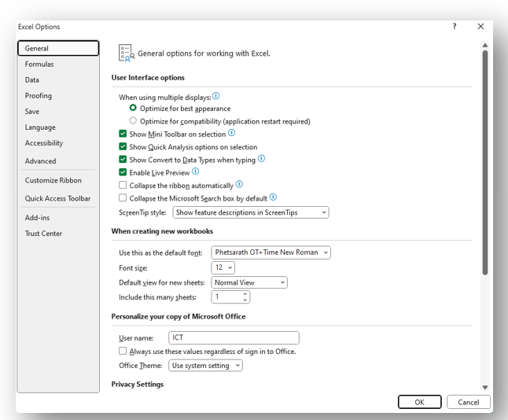Click info icon beside Convert to Data Types

click(x=262, y=159)
